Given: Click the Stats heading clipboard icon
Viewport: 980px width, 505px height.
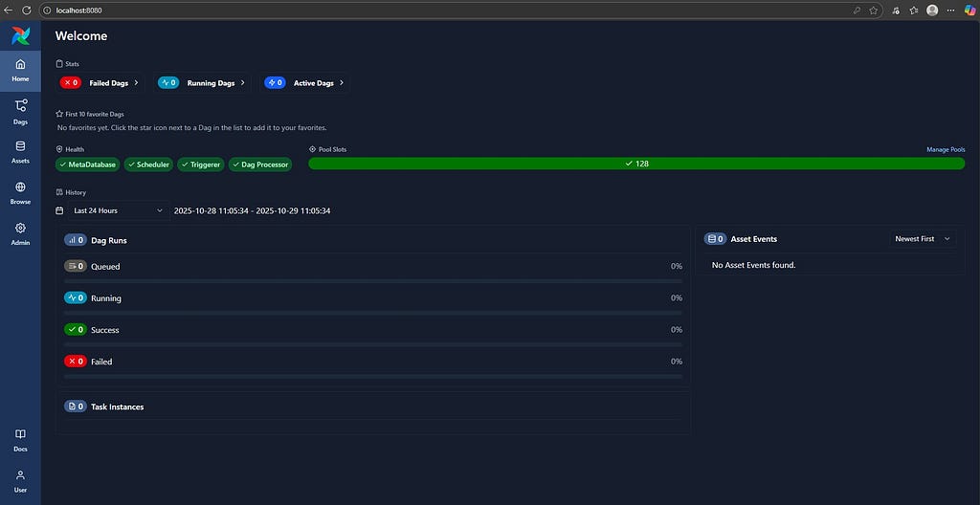Looking at the screenshot, I should pyautogui.click(x=59, y=64).
